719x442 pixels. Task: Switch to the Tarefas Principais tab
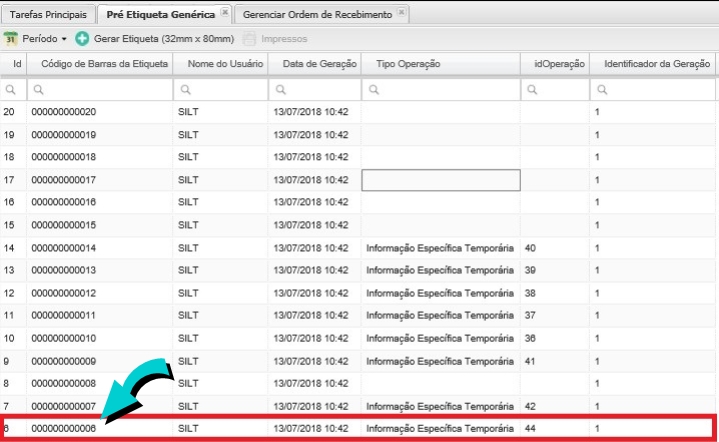pyautogui.click(x=48, y=15)
